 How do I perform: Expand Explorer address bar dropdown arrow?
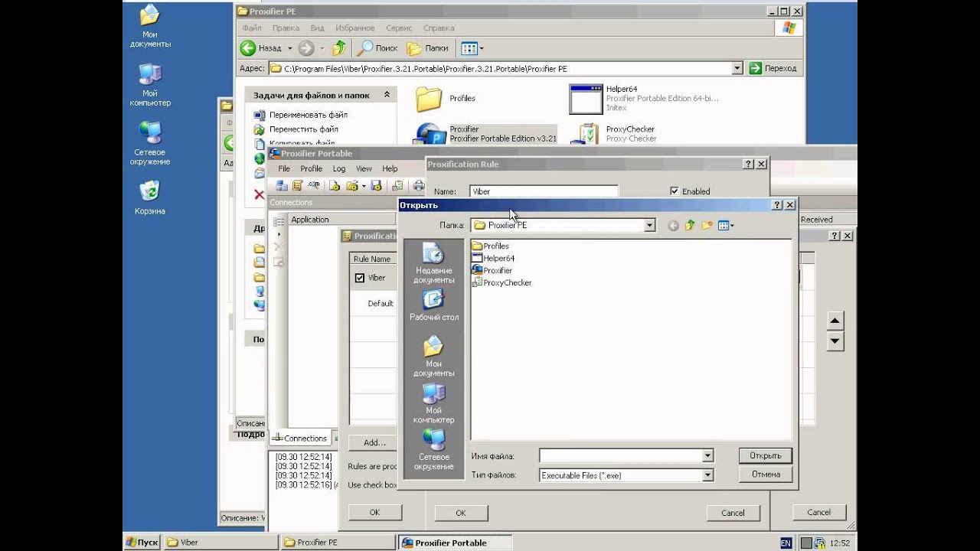point(737,68)
